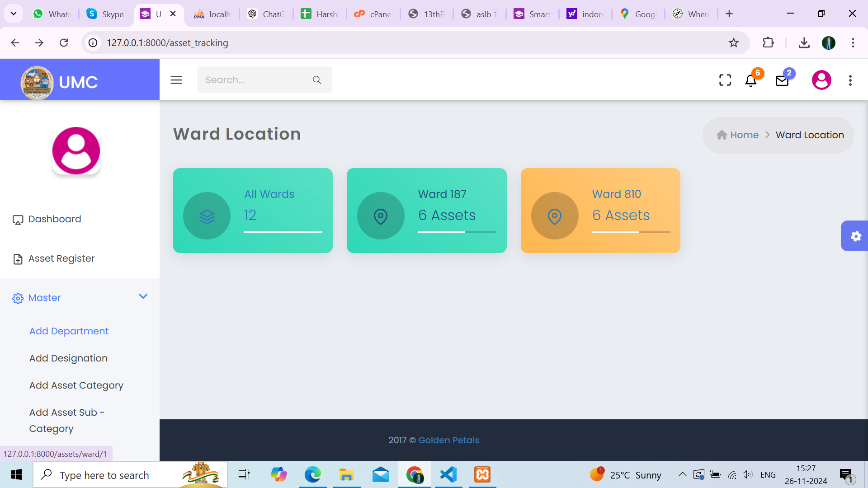
Task: Click the UMC logo emblem
Action: click(x=37, y=82)
